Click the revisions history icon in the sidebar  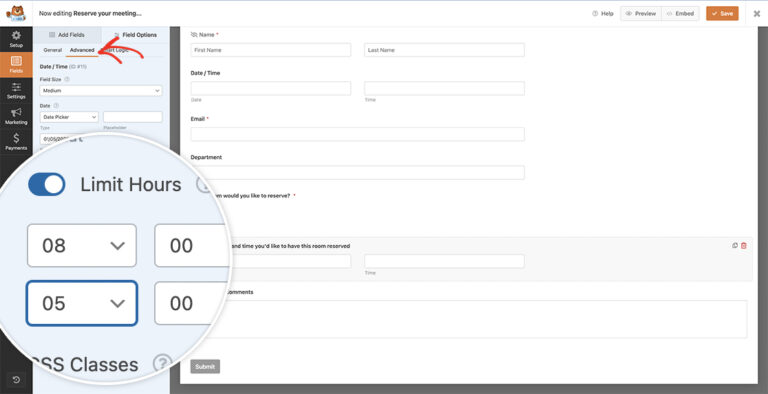16,380
